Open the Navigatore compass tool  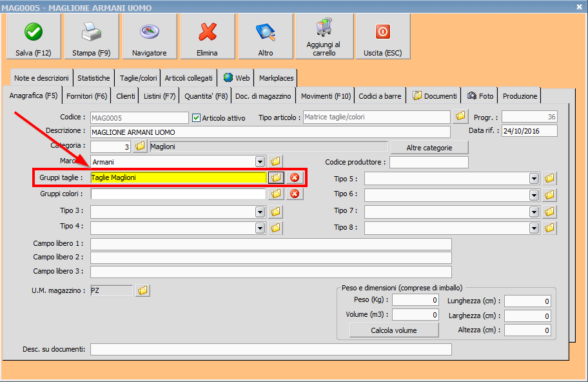tap(149, 37)
